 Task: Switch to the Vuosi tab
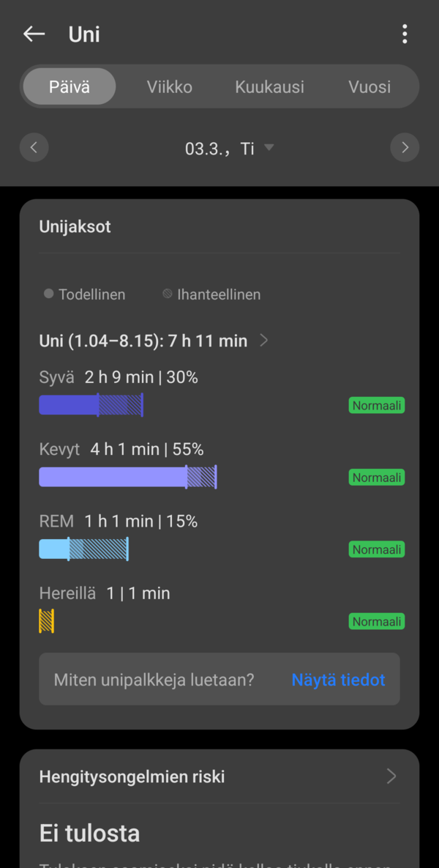coord(369,86)
